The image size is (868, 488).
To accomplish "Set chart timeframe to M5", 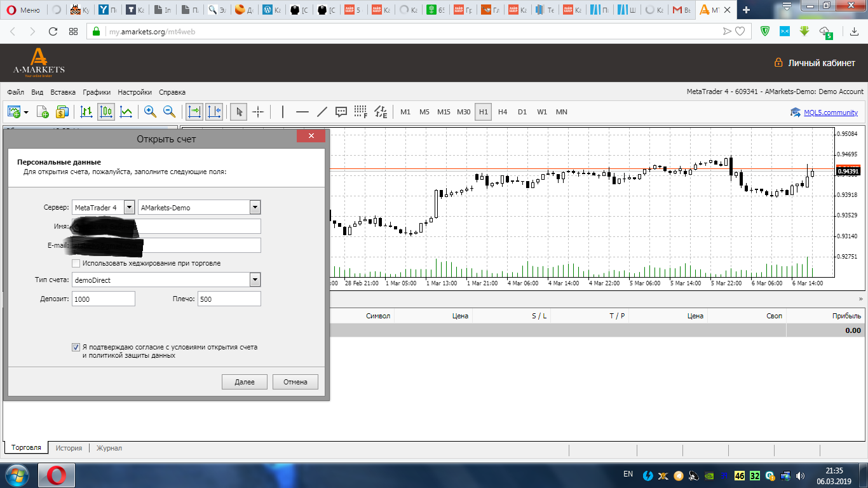I will click(x=424, y=112).
